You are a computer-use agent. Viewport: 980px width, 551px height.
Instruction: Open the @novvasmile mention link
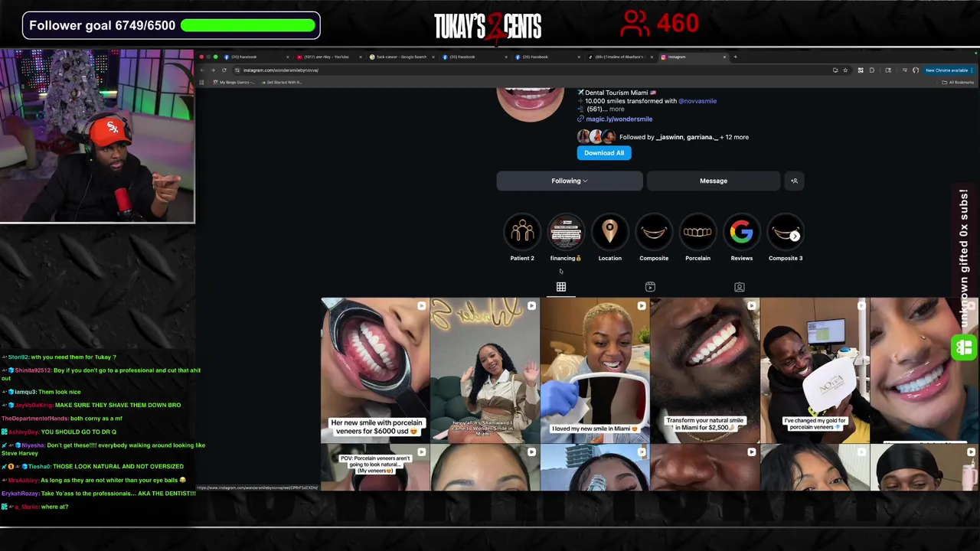697,101
